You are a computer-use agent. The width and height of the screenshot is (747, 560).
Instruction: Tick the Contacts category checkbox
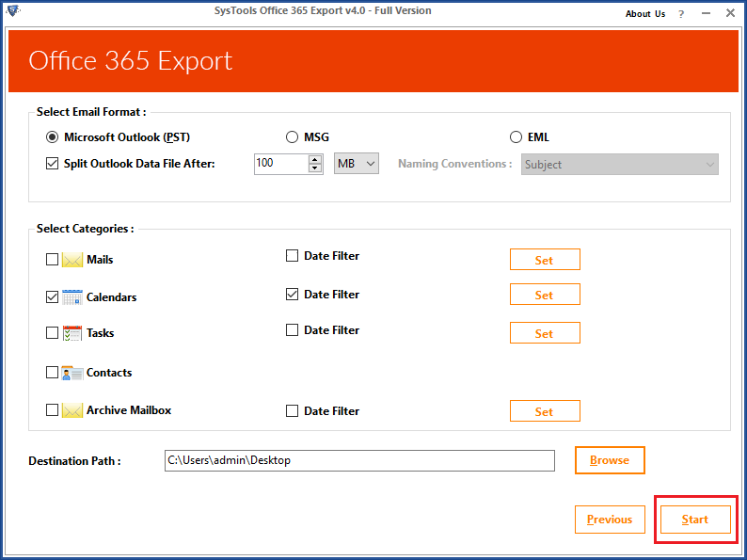click(x=52, y=372)
